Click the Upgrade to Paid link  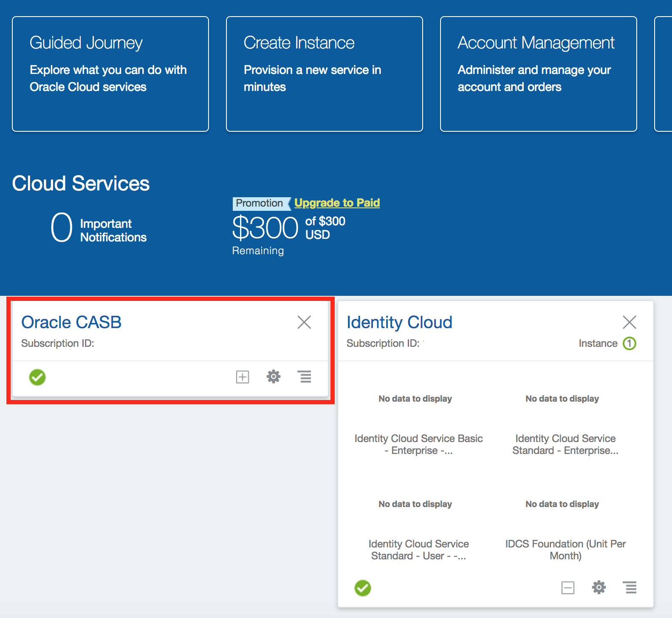click(x=337, y=203)
